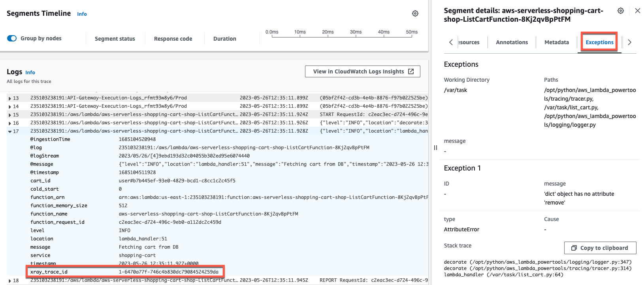Screen dimensions: 644x285
Task: Click the AttributeError exception type
Action: click(461, 229)
